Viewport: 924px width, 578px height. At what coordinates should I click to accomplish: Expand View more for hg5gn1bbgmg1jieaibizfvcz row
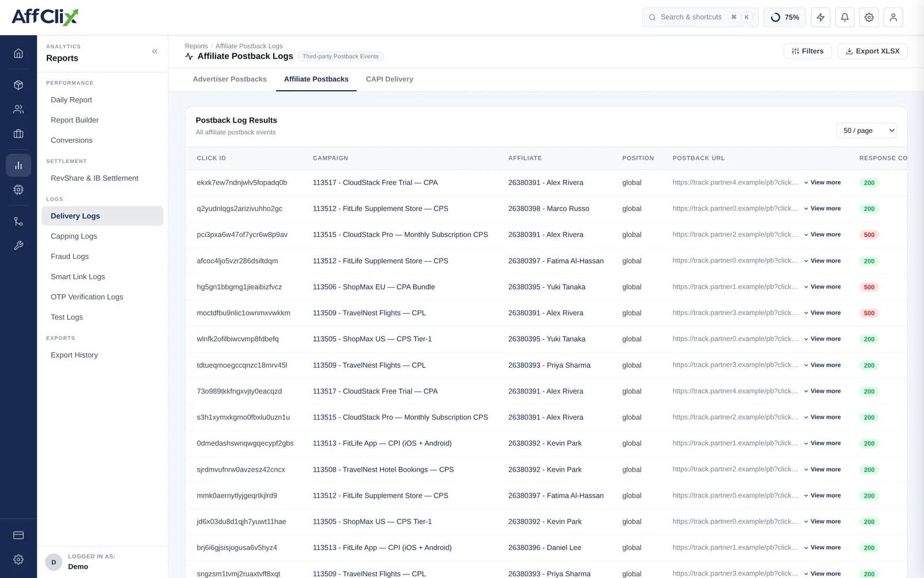[822, 287]
